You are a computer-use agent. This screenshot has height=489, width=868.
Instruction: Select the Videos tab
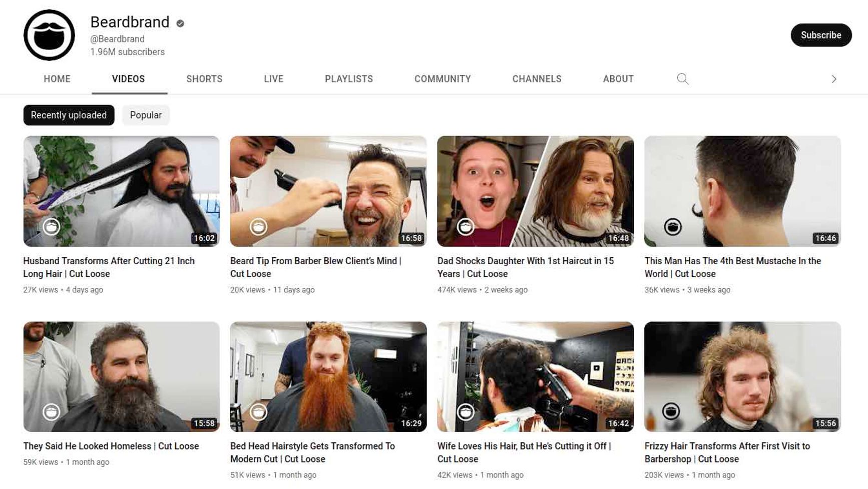129,79
